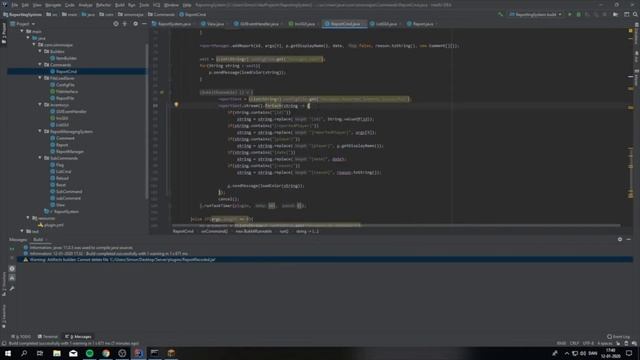Click the help icon in Messages sidebar
The width and height of the screenshot is (640, 360).
[12, 269]
